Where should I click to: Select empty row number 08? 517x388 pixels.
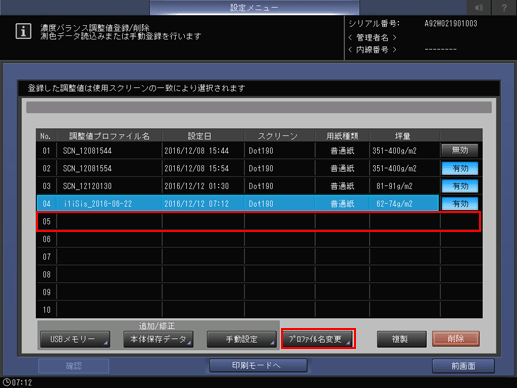(x=259, y=274)
